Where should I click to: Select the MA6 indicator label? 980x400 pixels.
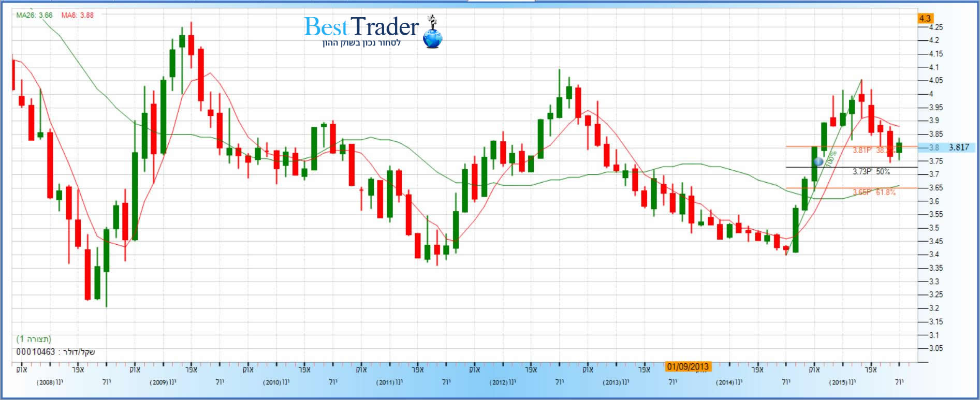click(x=78, y=16)
